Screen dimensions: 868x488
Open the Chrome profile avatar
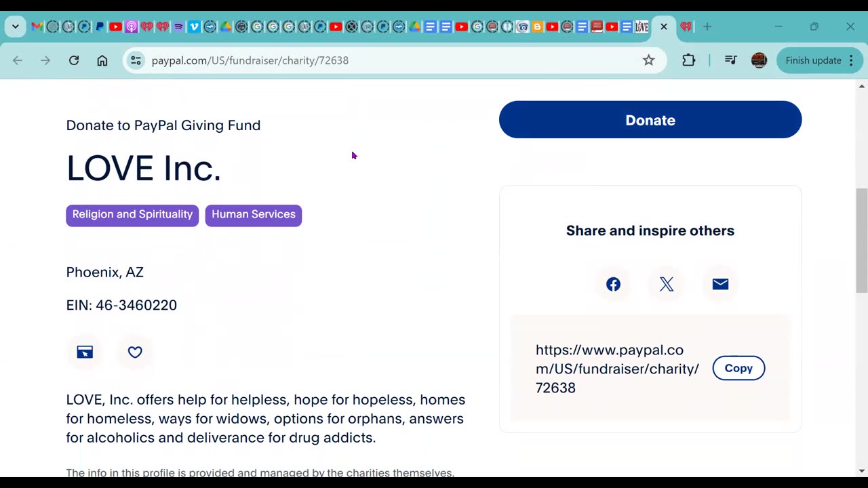click(x=759, y=60)
